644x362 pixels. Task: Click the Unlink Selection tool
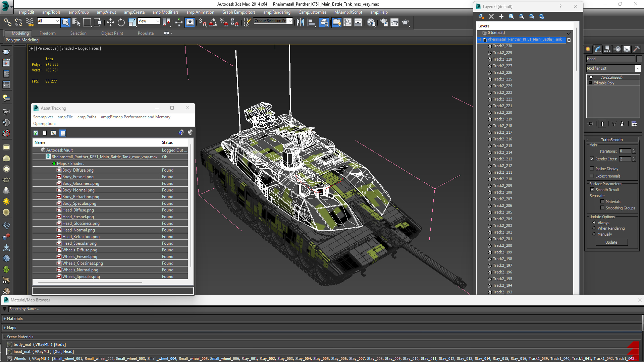pos(19,22)
